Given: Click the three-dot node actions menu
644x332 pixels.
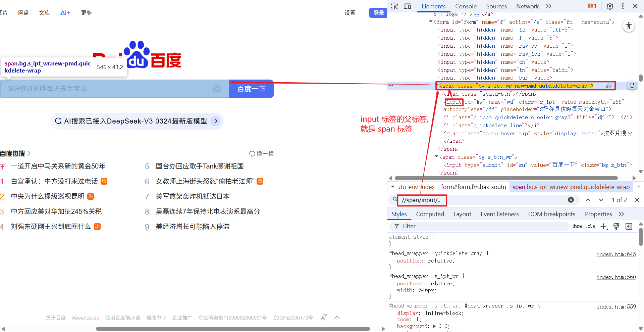Looking at the screenshot, I should [391, 85].
